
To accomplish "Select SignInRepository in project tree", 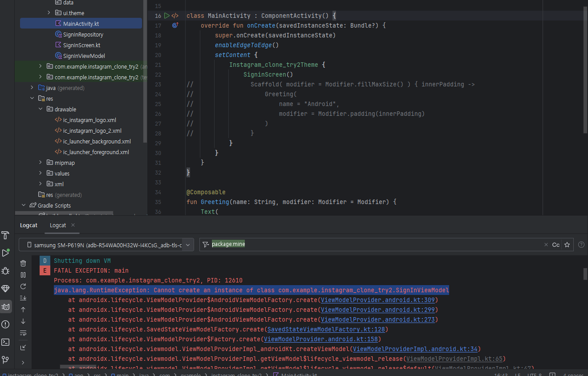I will (83, 34).
